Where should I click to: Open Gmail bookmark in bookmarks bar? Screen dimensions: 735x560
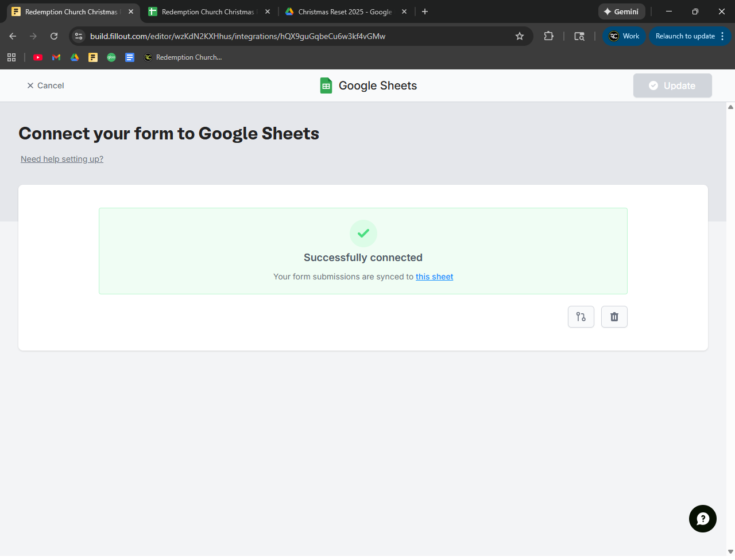[56, 57]
